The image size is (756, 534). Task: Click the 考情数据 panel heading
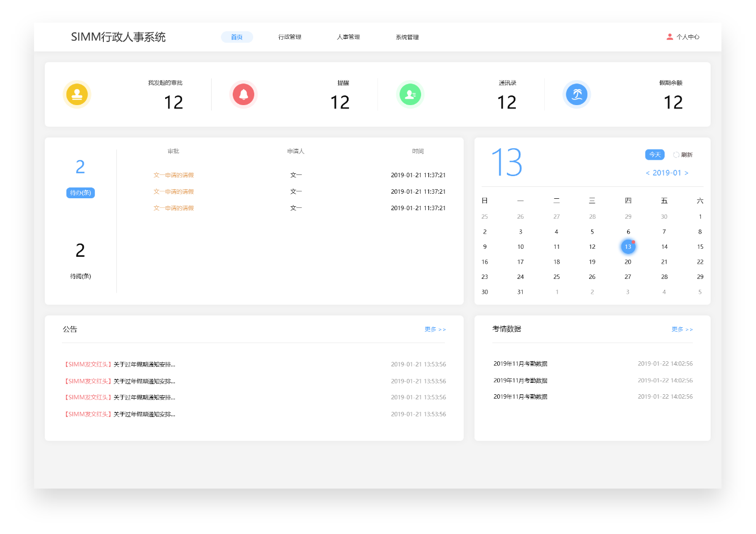coord(507,329)
